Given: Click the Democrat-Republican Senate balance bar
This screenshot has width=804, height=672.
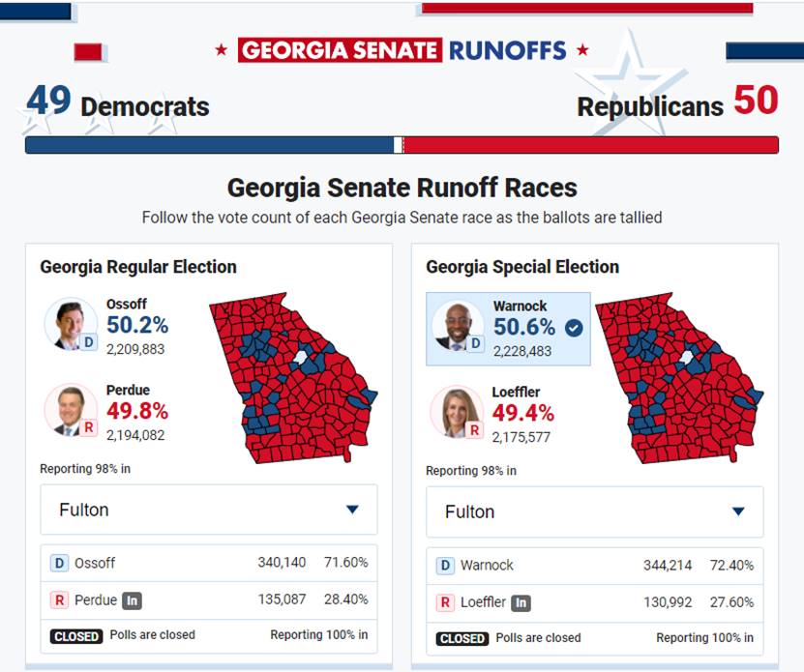Looking at the screenshot, I should tap(402, 145).
